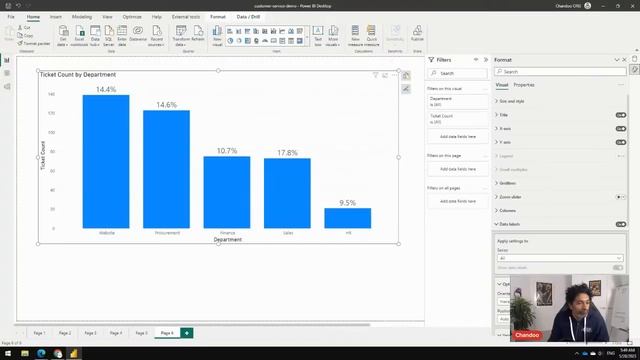
Task: Click the Format pane search field
Action: point(560,71)
